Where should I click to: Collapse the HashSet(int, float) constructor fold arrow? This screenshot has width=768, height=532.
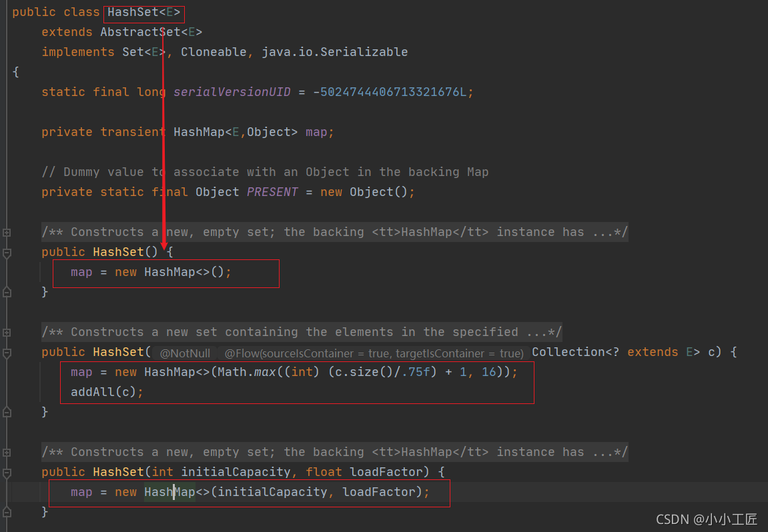pos(7,471)
